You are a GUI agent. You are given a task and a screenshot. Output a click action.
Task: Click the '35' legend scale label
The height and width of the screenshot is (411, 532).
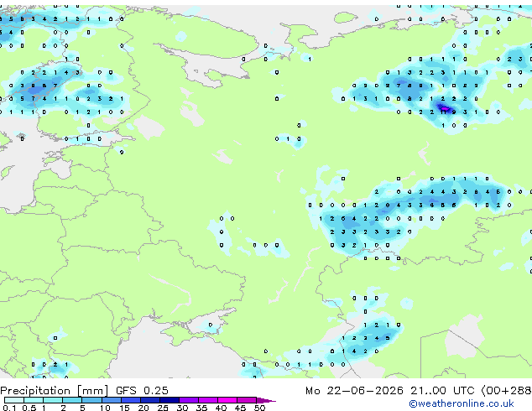[201, 408]
